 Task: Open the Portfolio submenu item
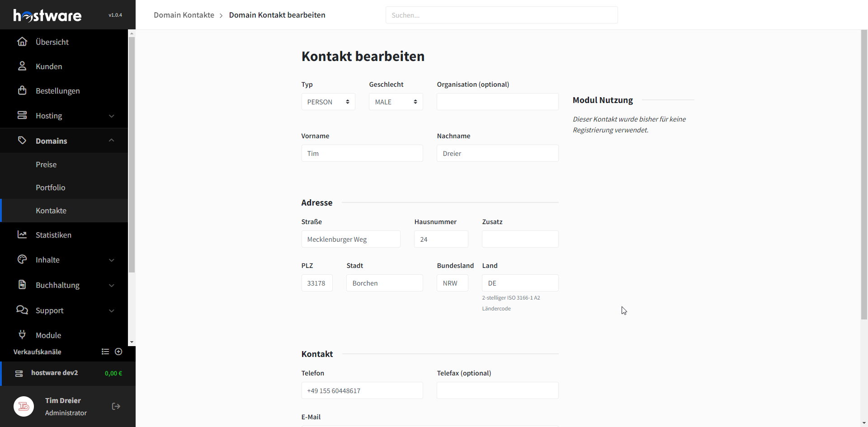51,188
